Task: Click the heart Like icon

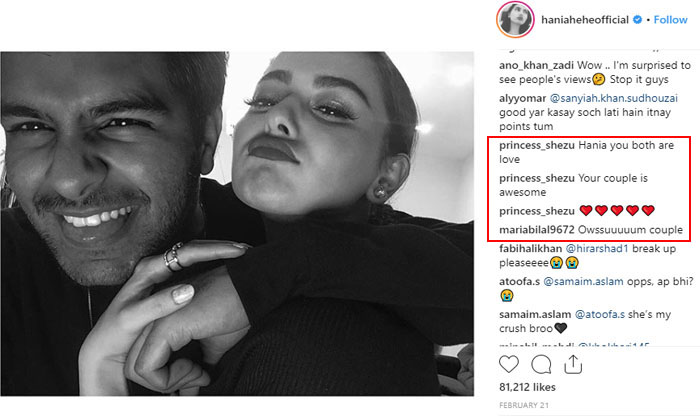Action: (x=509, y=363)
